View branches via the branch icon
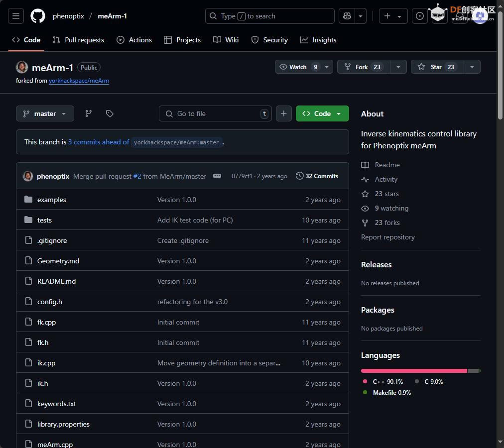The height and width of the screenshot is (448, 504). tap(88, 113)
